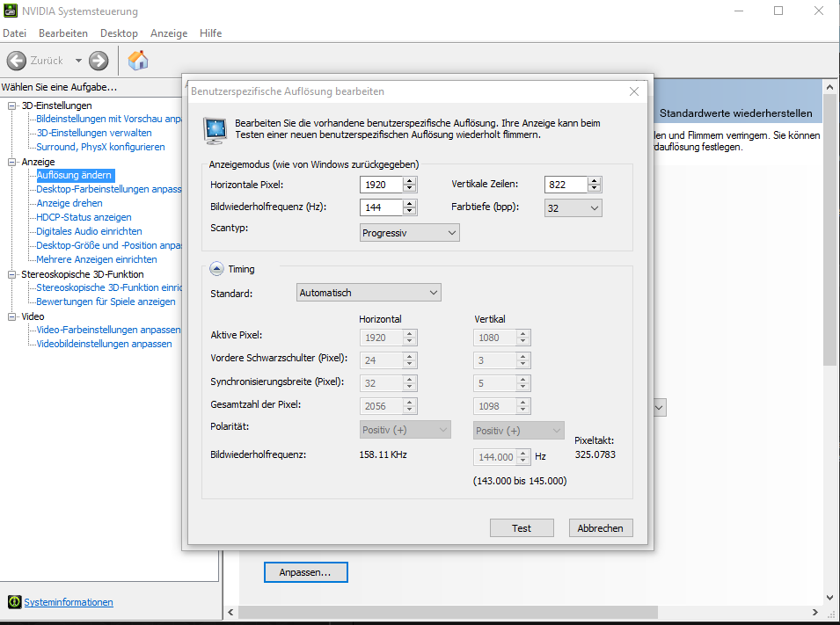
Task: Select Digitales Audio einrichten
Action: (89, 231)
